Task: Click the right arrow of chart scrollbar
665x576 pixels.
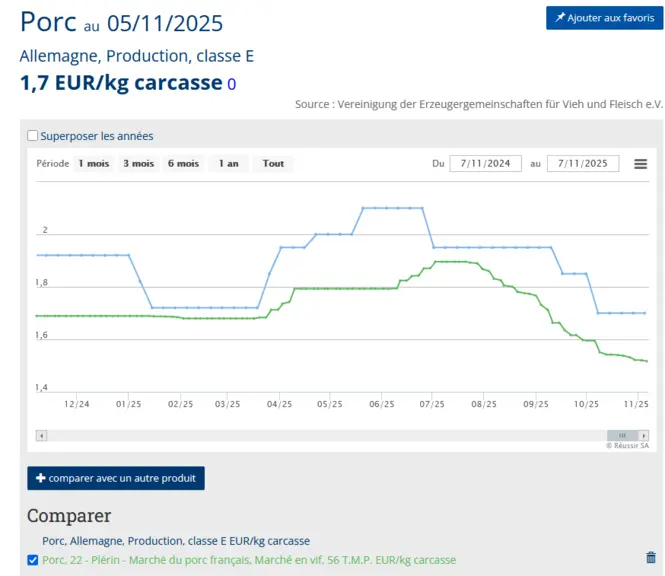Action: click(x=644, y=436)
